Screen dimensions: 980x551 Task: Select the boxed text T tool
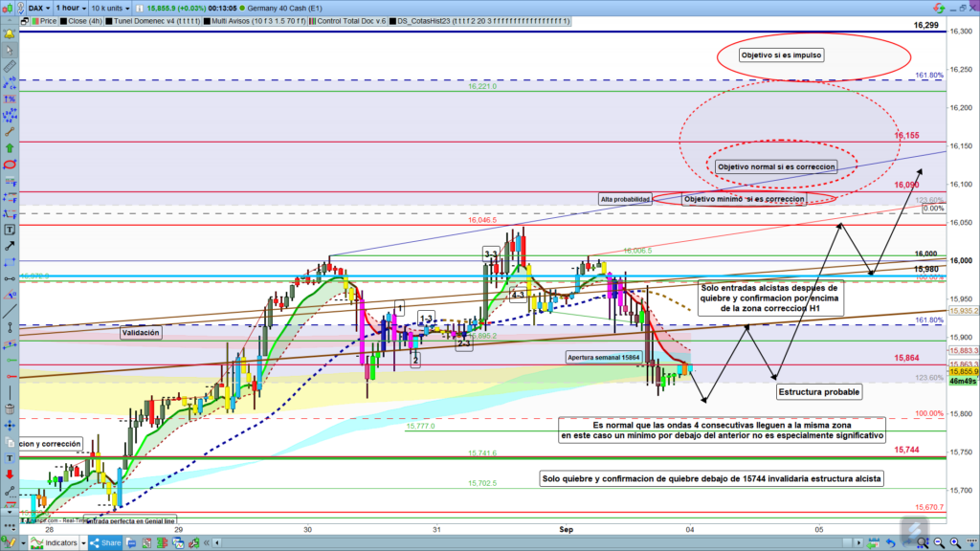click(x=10, y=230)
